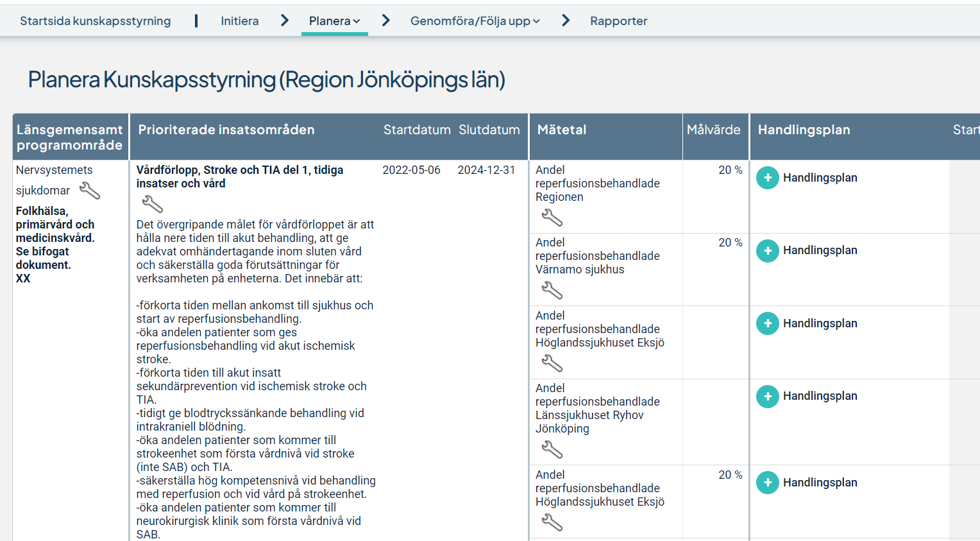Open the wrench under Vårdförlopp, Stroke och TIA title
This screenshot has width=980, height=541.
point(152,204)
